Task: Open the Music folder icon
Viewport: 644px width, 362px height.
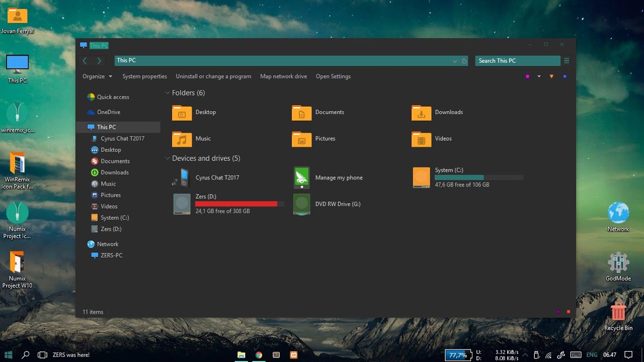Action: 182,138
